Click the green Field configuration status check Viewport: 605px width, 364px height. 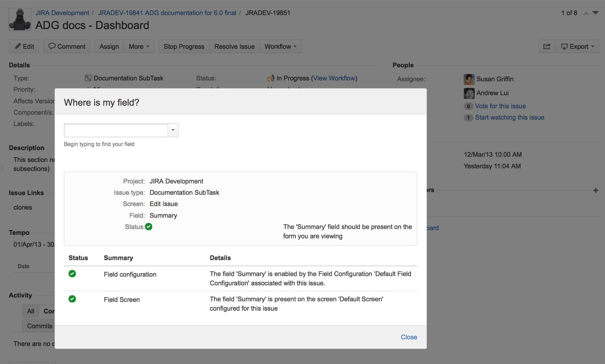coord(72,274)
